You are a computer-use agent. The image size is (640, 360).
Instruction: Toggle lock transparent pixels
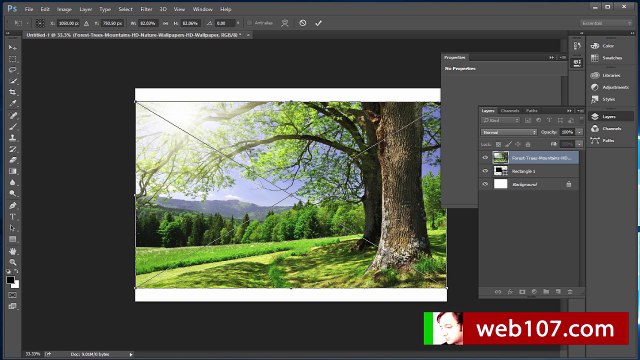[x=498, y=144]
